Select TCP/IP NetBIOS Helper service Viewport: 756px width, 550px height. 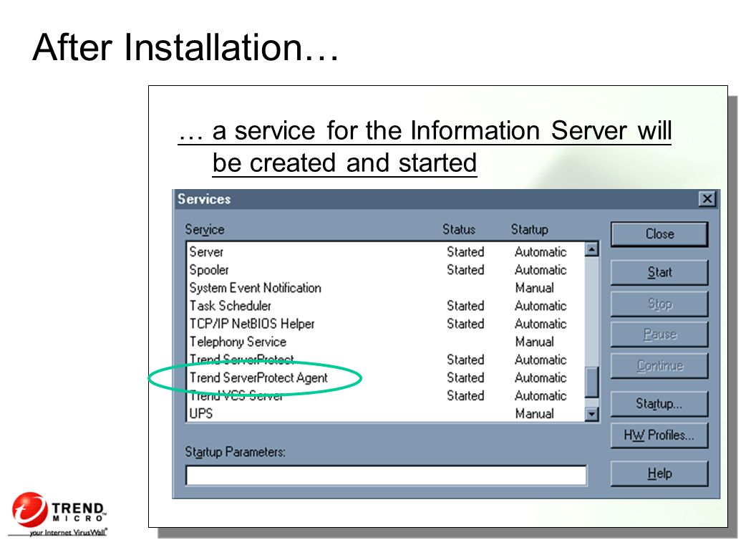(x=385, y=324)
